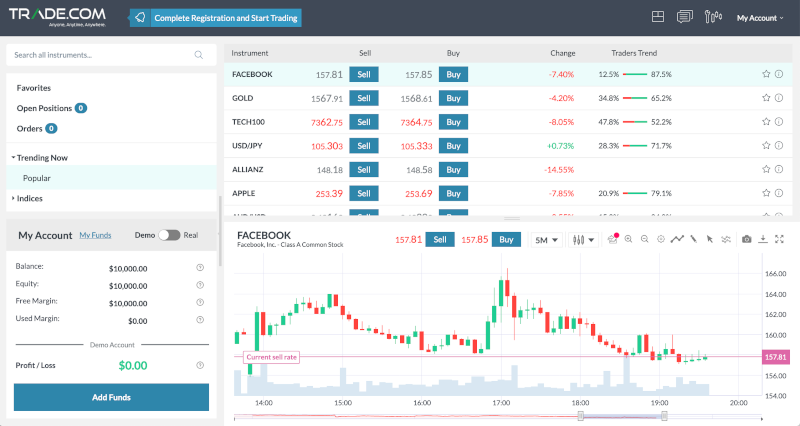This screenshot has width=800, height=426.
Task: Select Favorites in the sidebar
Action: [x=33, y=88]
